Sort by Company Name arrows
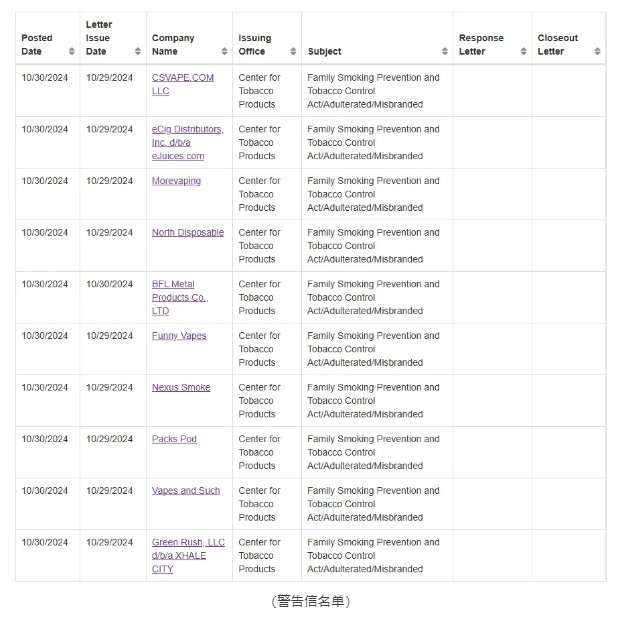 tap(224, 51)
